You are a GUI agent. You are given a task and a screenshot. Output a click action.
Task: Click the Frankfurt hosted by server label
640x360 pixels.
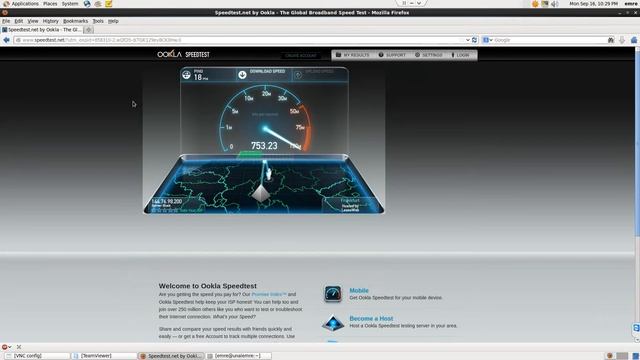pos(351,205)
